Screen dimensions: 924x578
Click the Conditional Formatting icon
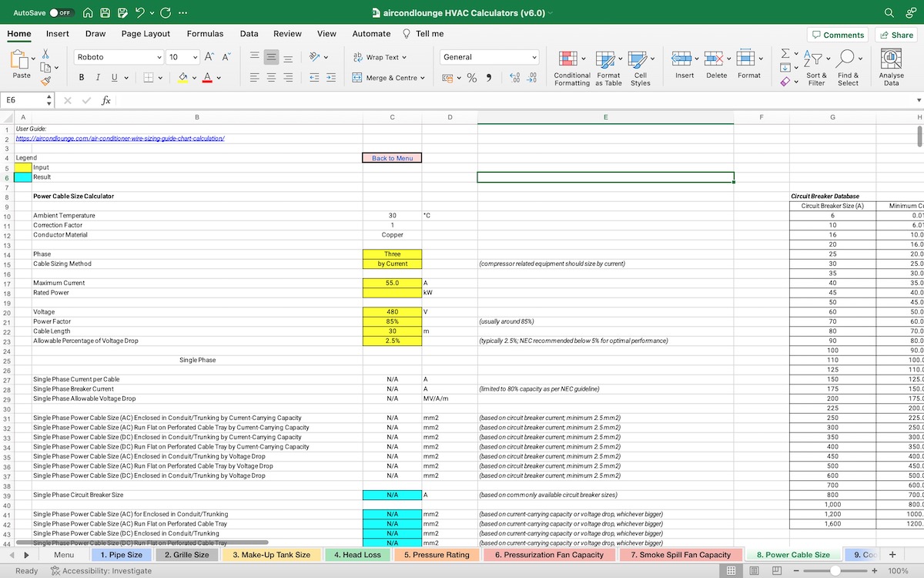pos(567,59)
